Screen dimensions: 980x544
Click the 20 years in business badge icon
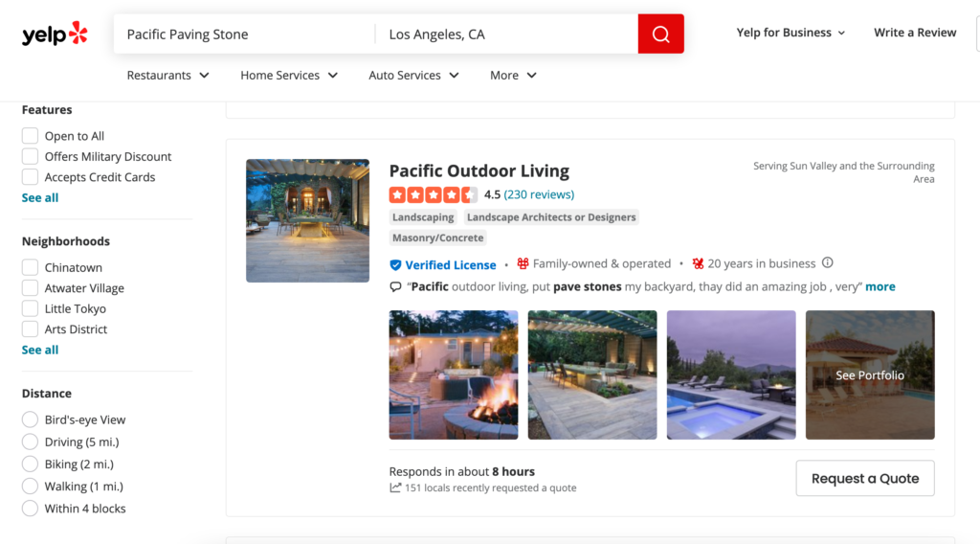tap(698, 264)
